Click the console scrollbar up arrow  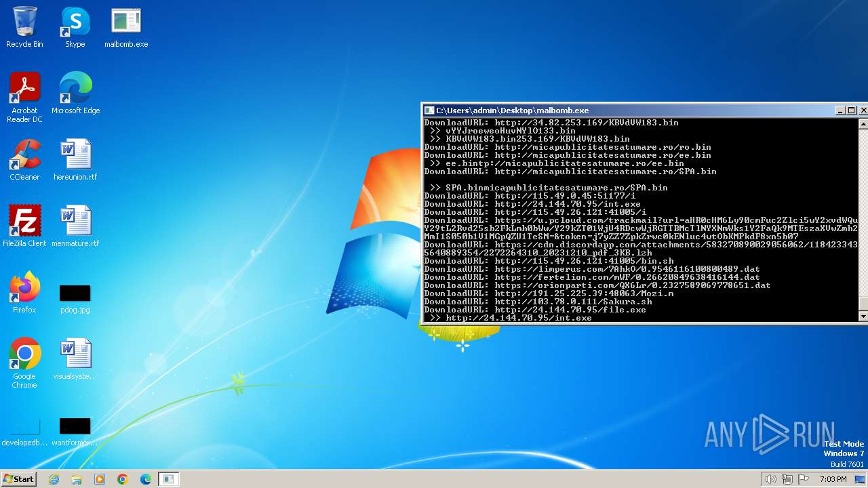tap(863, 123)
